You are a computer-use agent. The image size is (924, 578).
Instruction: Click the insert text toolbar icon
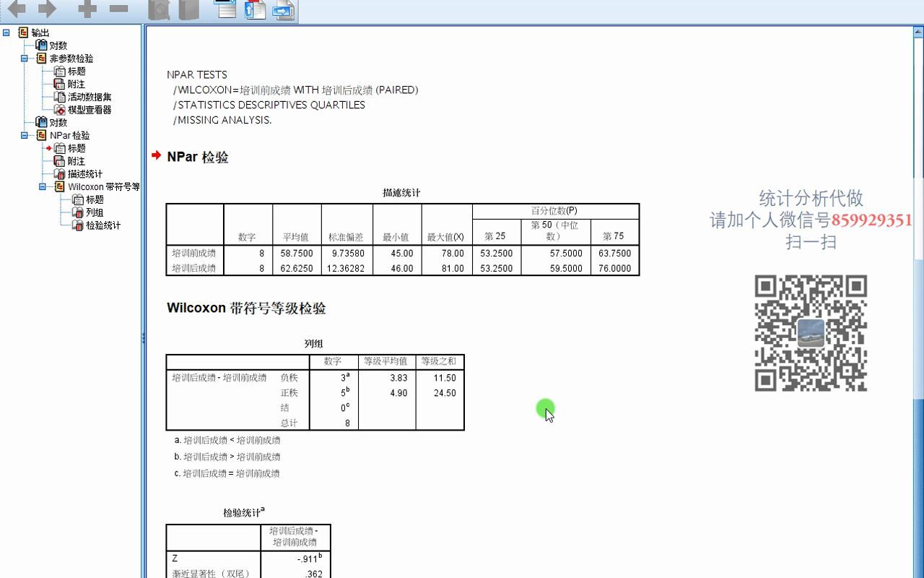284,9
